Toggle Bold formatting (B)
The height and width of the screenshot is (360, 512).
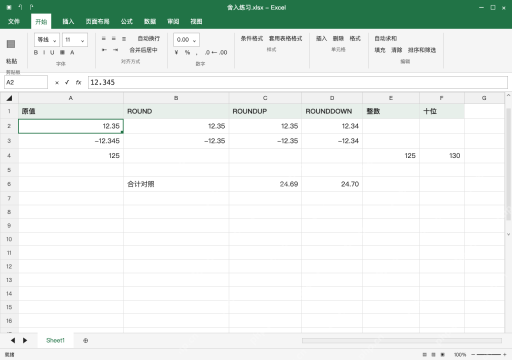pos(36,53)
